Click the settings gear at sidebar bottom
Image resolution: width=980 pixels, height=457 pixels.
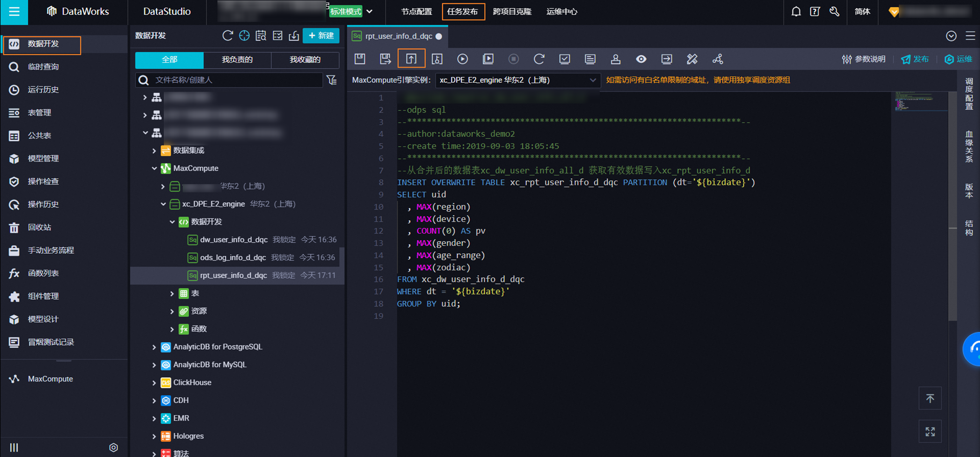(114, 448)
